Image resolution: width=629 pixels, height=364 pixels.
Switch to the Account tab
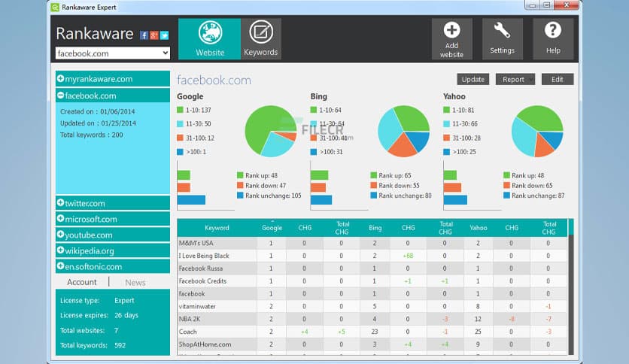click(82, 282)
